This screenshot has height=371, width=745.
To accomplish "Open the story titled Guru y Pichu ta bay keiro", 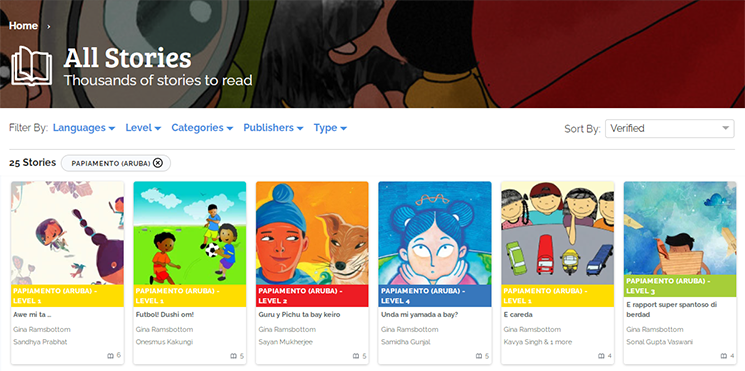I will [299, 314].
